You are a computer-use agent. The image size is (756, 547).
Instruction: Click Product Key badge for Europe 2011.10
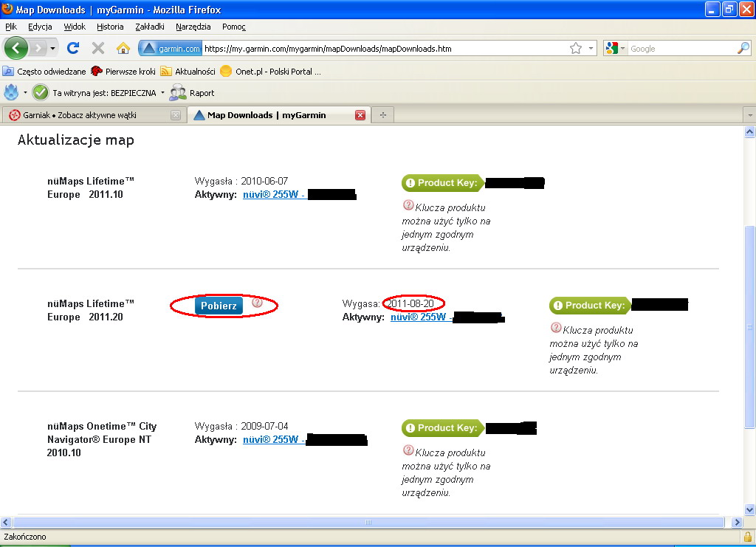(x=443, y=182)
